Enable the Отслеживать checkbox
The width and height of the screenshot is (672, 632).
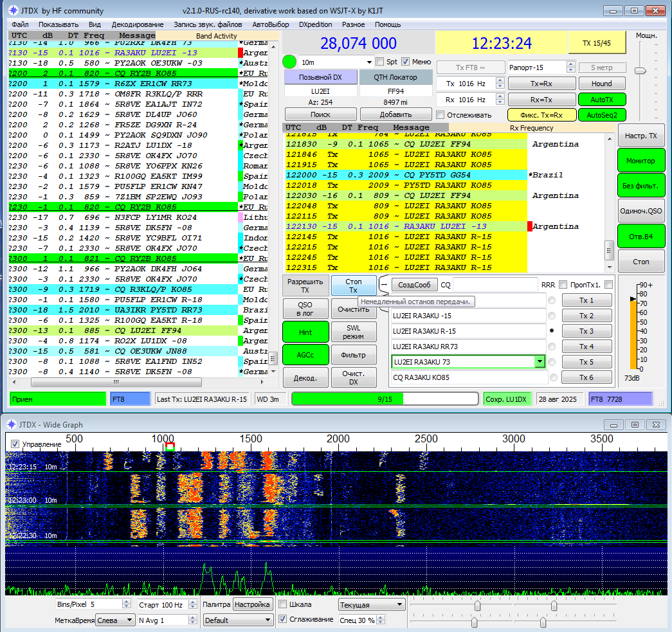point(440,115)
